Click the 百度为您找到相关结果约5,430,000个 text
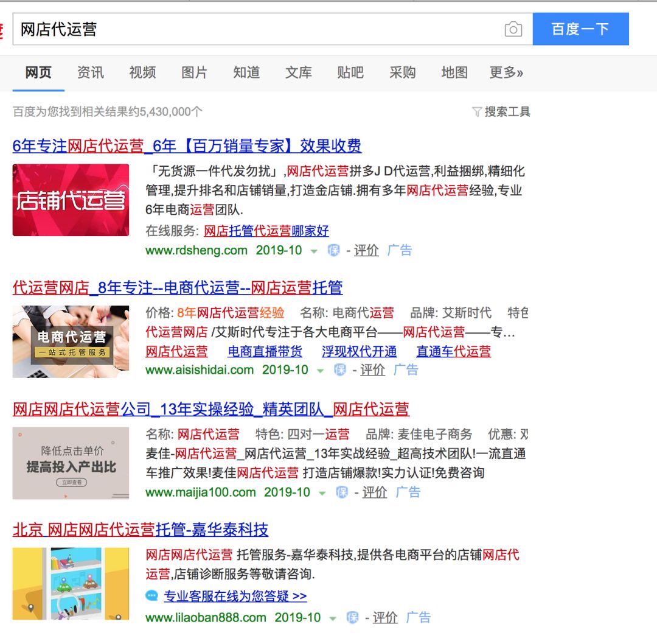This screenshot has width=657, height=644. [x=108, y=111]
